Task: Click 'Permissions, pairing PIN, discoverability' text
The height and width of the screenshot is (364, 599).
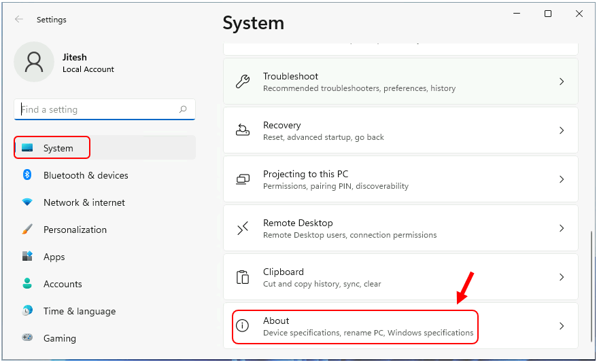Action: pyautogui.click(x=336, y=186)
